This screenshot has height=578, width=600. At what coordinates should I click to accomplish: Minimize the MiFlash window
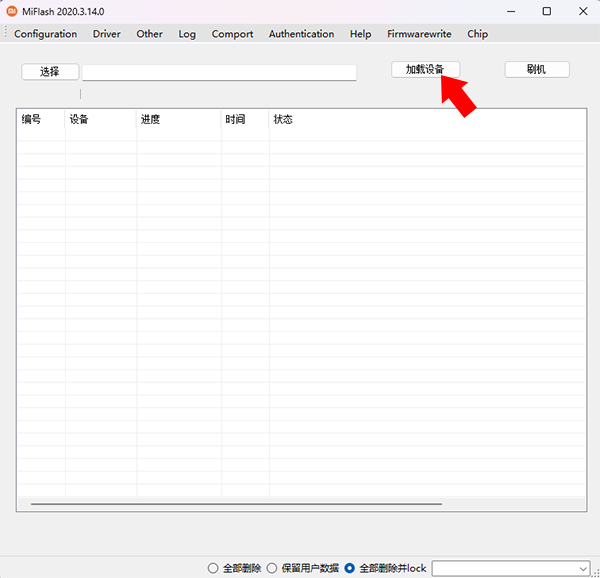click(511, 11)
